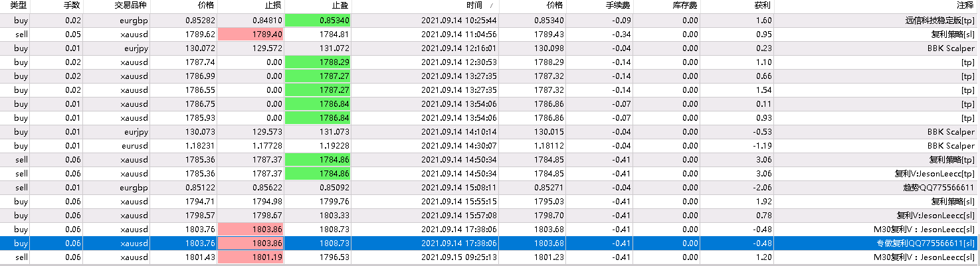
Task: Select the take profit value 1799.76
Action: [x=336, y=201]
